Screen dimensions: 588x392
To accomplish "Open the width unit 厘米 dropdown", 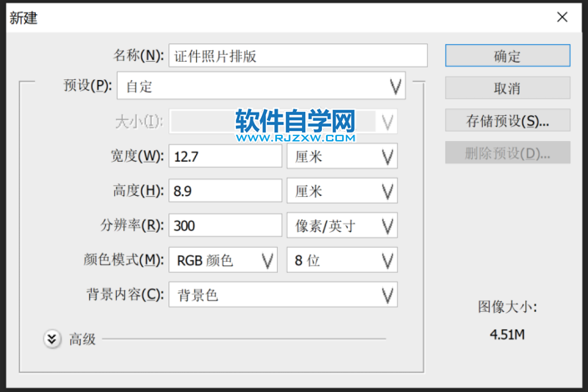I will coord(342,156).
